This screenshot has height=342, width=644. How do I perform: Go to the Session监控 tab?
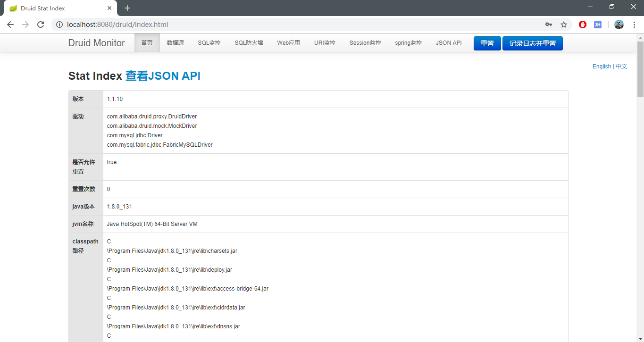pyautogui.click(x=365, y=43)
